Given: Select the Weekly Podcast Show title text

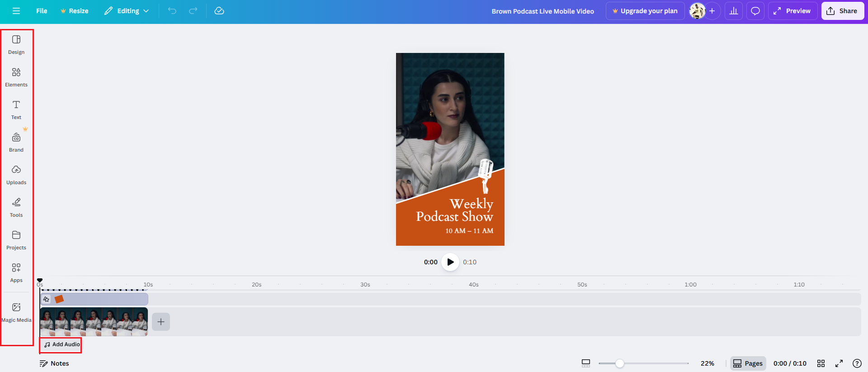Looking at the screenshot, I should pos(455,210).
